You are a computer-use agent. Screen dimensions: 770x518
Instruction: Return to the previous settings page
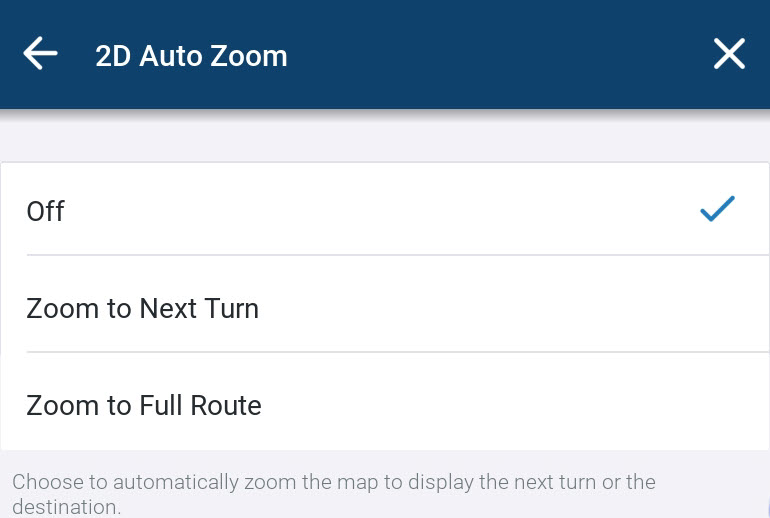(40, 54)
